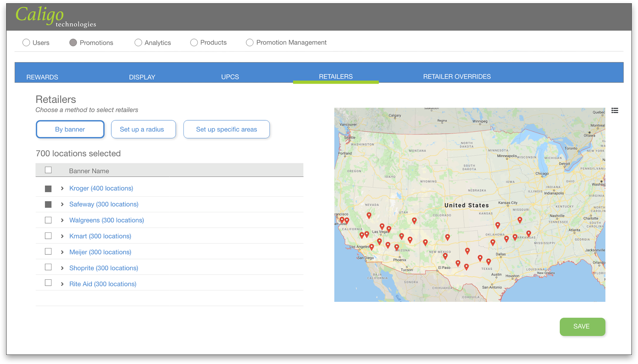Screen dimensions: 638x364
Task: Click the United States label on map
Action: pyautogui.click(x=467, y=205)
